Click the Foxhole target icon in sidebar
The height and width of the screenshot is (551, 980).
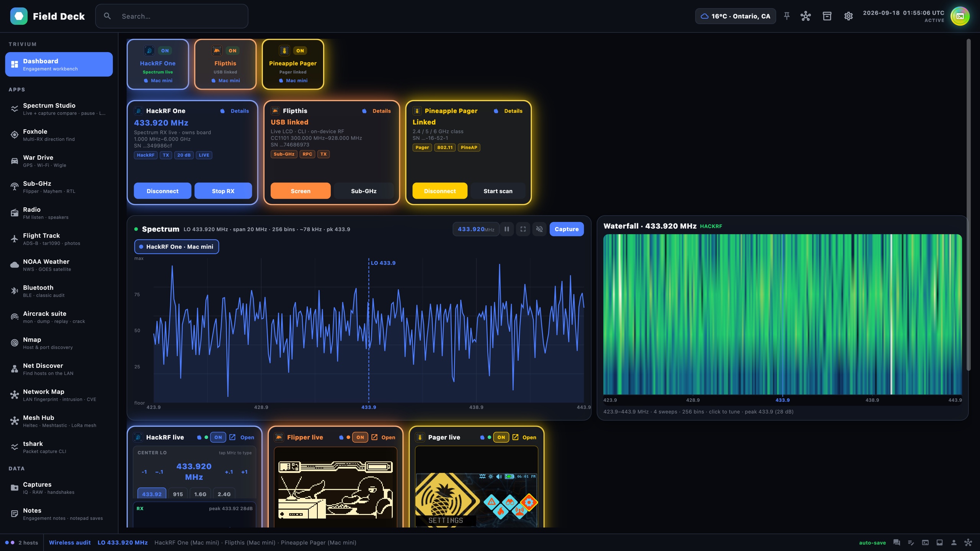15,135
